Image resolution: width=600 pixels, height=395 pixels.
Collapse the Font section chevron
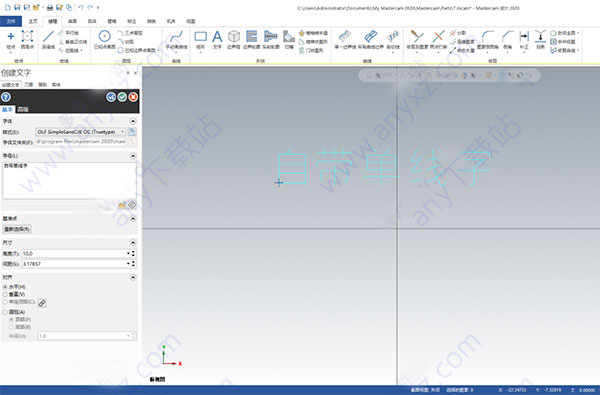[133, 121]
